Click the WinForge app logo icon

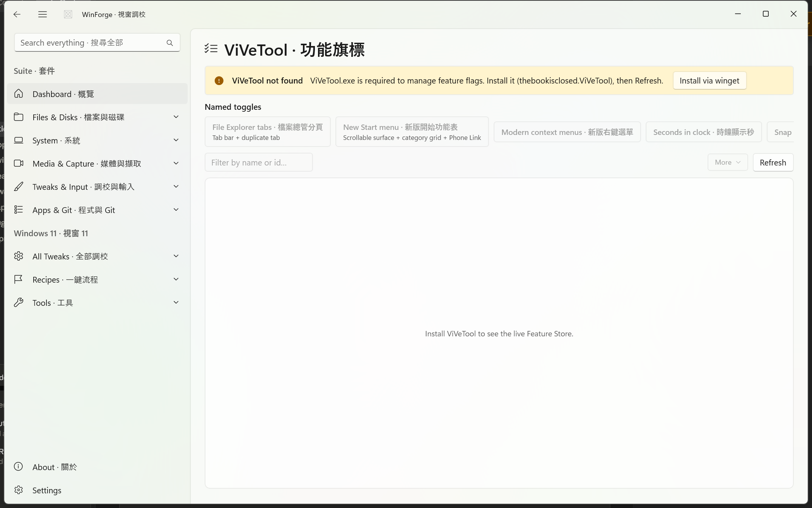coord(68,14)
